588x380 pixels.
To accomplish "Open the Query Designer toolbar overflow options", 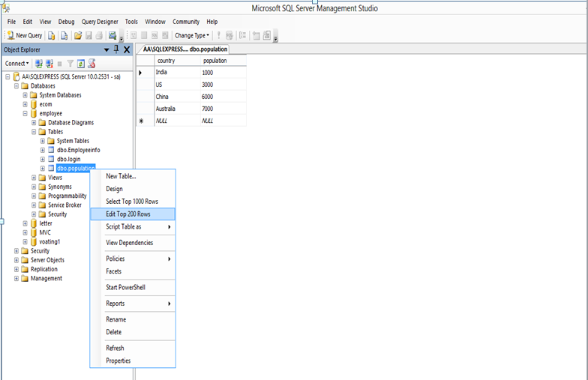I will pyautogui.click(x=276, y=37).
